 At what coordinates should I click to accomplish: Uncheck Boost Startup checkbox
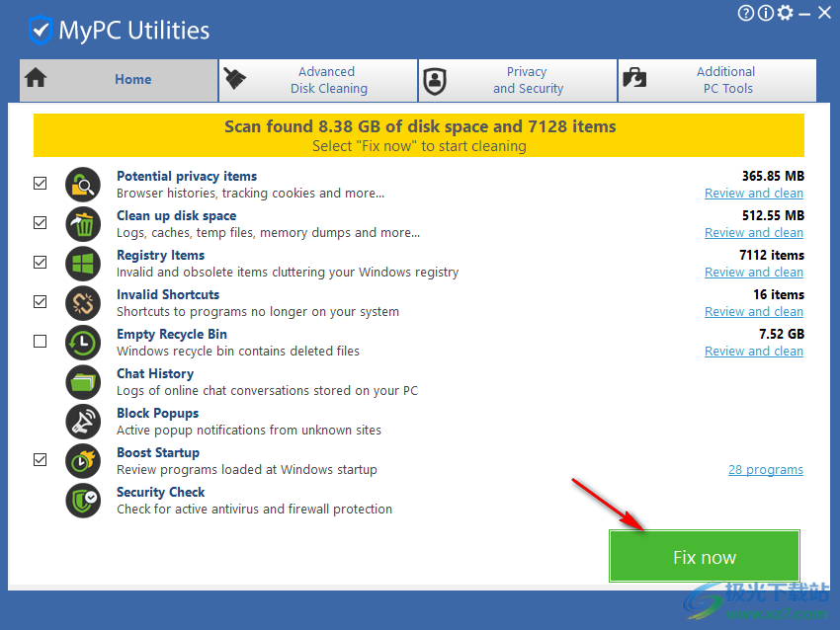[41, 460]
